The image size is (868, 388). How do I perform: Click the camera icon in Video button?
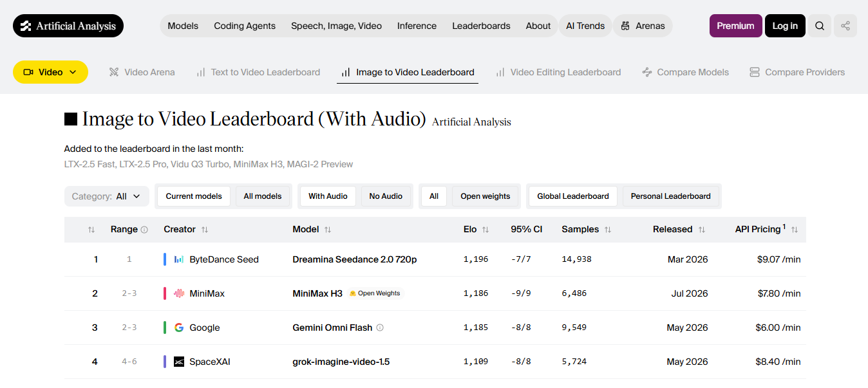(28, 72)
